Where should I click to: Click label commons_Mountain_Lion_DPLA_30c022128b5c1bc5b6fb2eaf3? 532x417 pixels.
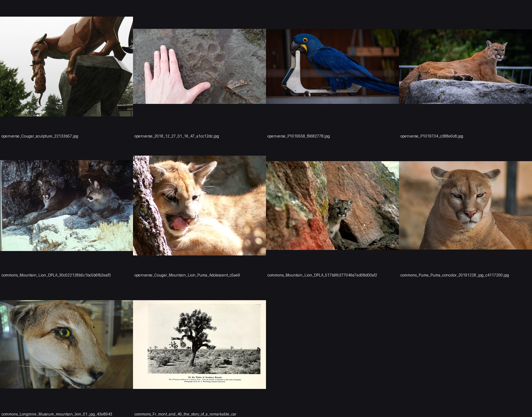click(x=56, y=275)
